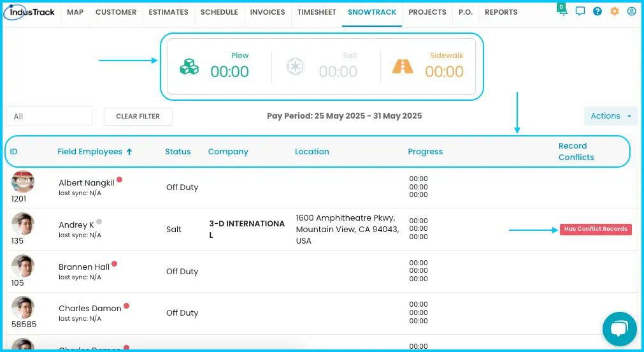644x352 pixels.
Task: Open the PROJECTS tab
Action: (x=427, y=12)
